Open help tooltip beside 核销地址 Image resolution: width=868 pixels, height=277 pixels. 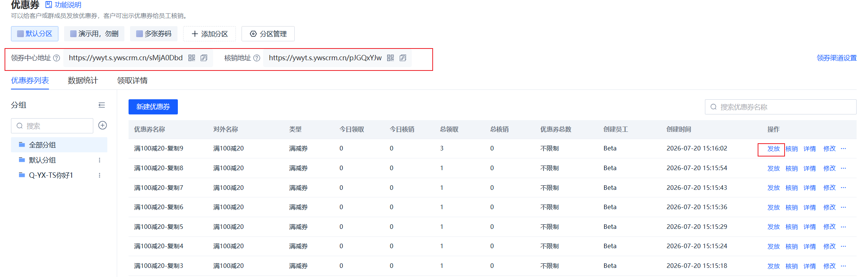point(257,58)
